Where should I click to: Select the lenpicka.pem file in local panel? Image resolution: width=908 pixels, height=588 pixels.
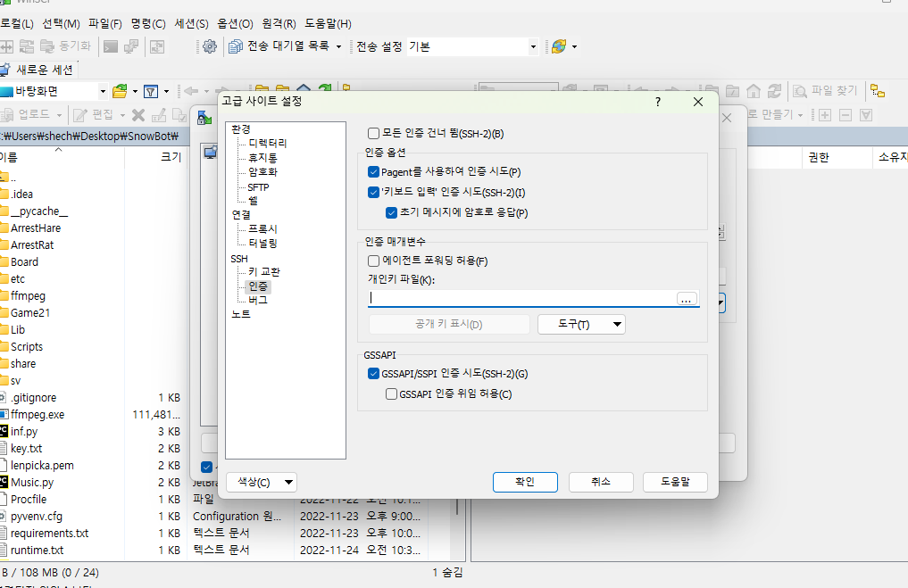point(42,465)
